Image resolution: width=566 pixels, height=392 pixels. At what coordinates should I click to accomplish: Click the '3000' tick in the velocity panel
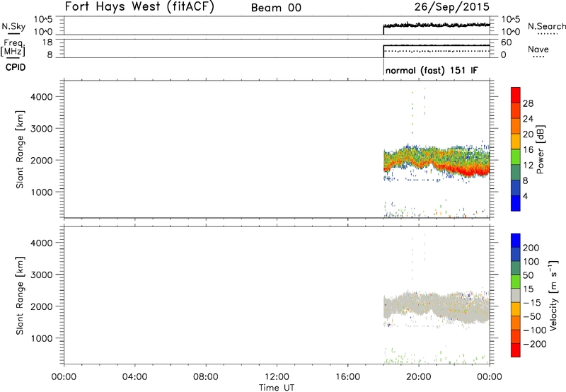click(x=42, y=275)
